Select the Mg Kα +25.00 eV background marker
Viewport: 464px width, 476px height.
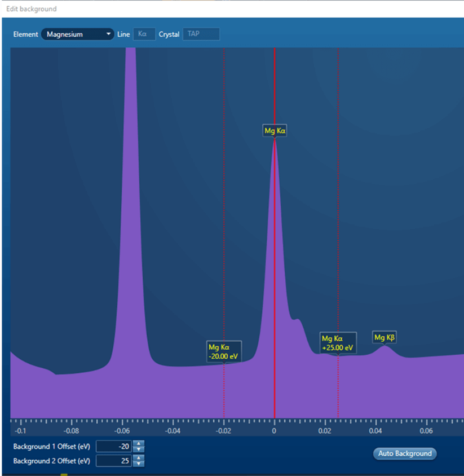(x=337, y=342)
